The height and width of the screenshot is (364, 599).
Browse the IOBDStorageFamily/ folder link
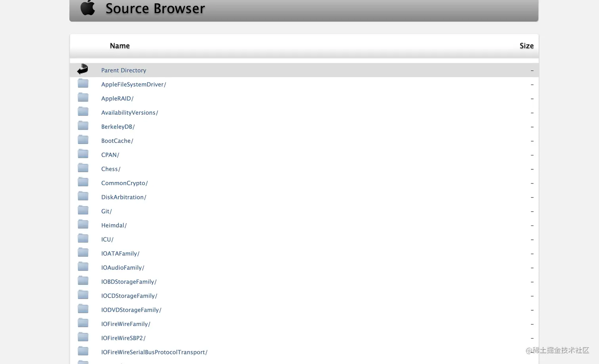coord(129,282)
